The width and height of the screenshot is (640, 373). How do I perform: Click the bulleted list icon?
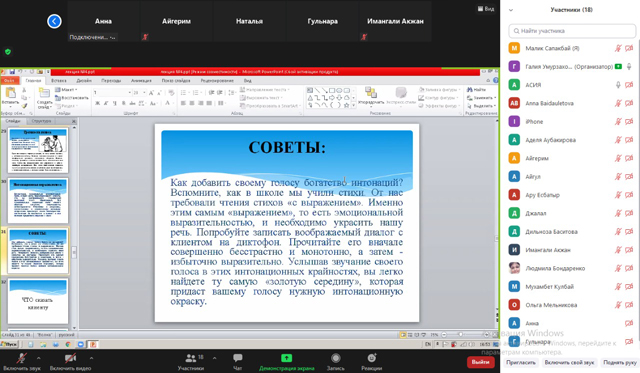tap(184, 93)
